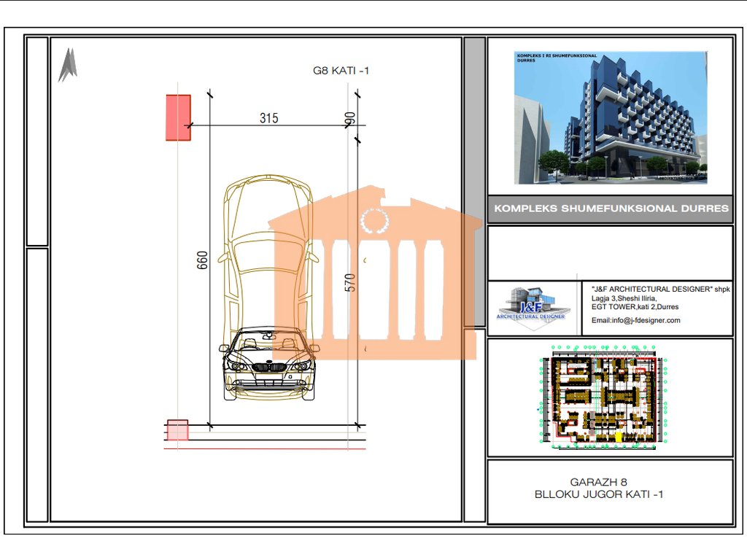747x560 pixels.
Task: Click the 570 dimension label
Action: click(350, 282)
